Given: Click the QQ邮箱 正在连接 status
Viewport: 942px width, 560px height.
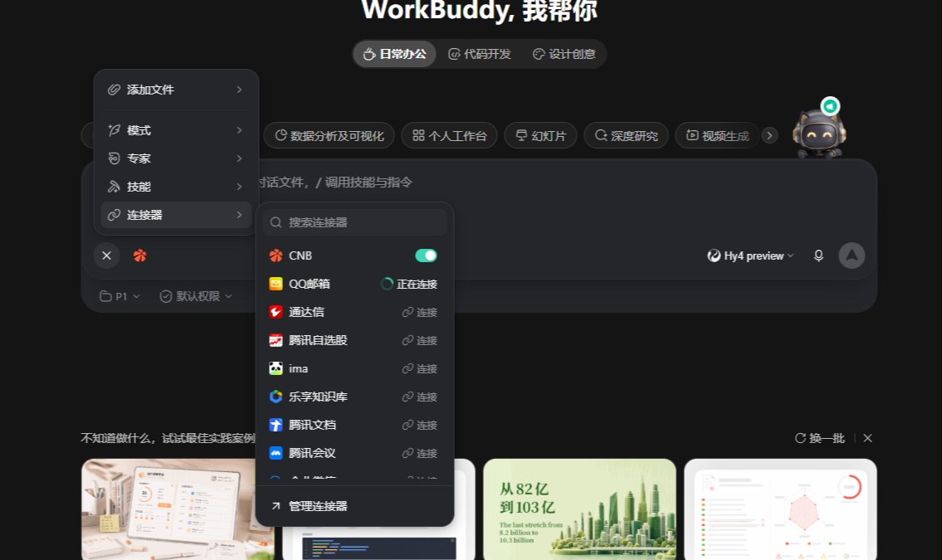Looking at the screenshot, I should pyautogui.click(x=409, y=284).
